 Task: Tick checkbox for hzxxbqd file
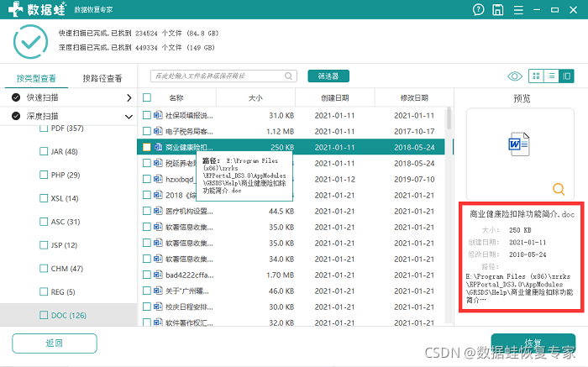[147, 179]
